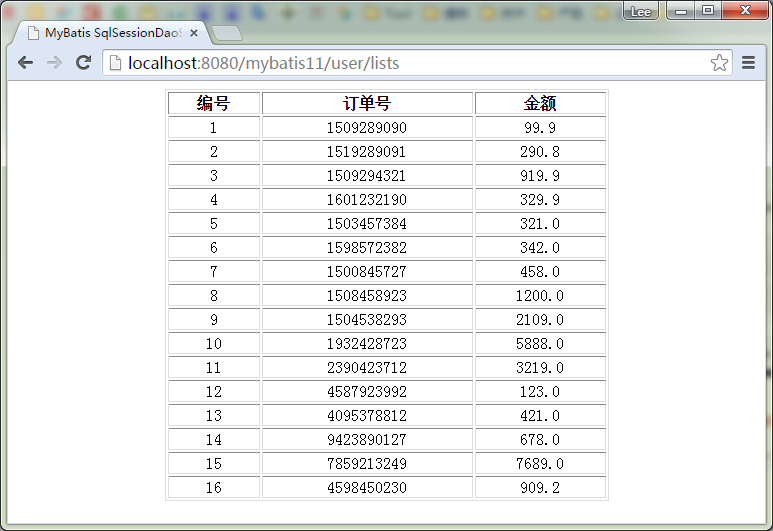Viewport: 773px width, 531px height.
Task: Close the MyBatis SqlSessionDao tab
Action: click(194, 33)
